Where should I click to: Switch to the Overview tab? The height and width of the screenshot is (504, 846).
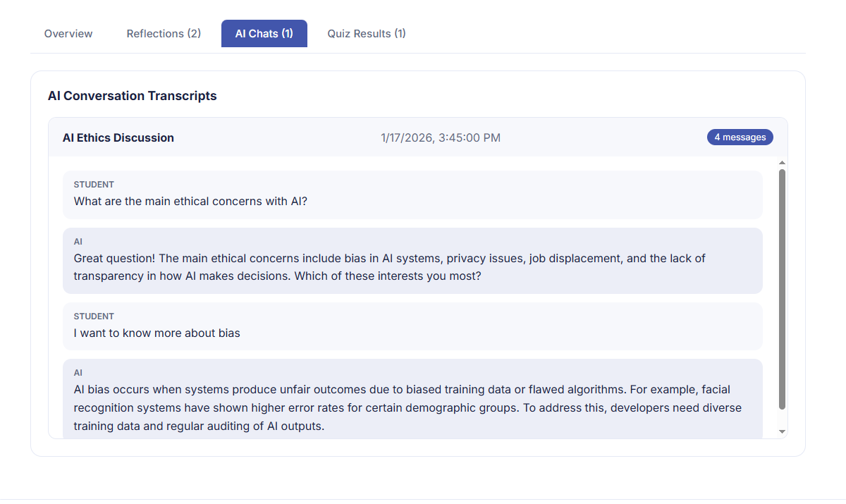tap(68, 34)
